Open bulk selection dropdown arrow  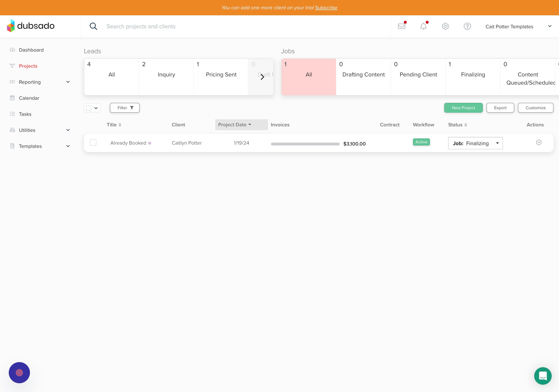coord(96,108)
